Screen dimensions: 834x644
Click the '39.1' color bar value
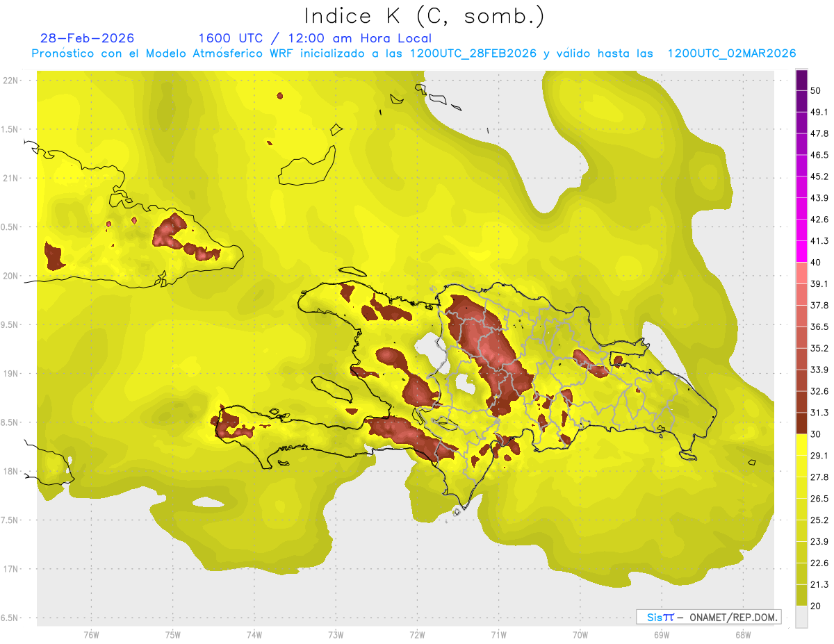(x=819, y=284)
